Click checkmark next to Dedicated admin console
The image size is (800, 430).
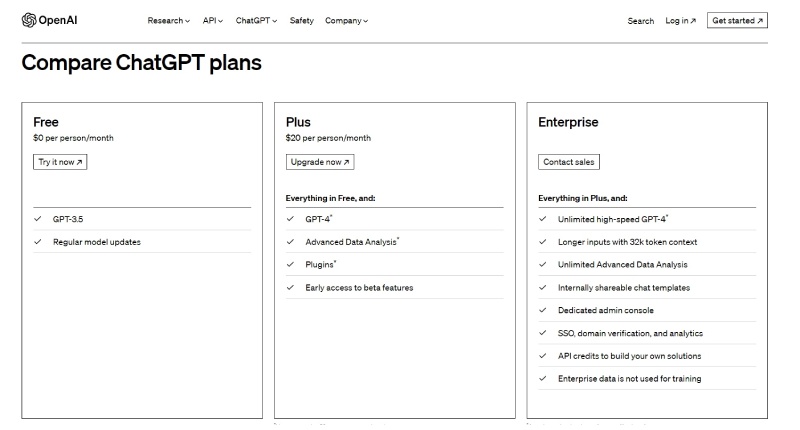coord(543,310)
